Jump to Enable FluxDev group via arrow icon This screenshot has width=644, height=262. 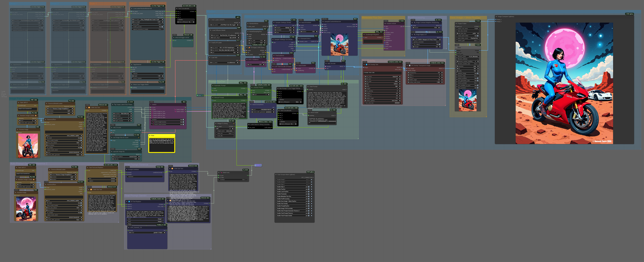point(311,189)
